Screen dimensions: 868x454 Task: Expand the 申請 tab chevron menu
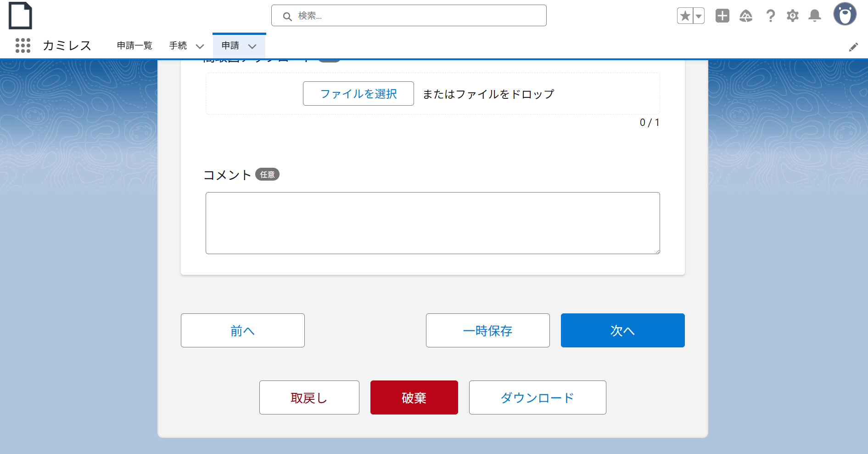coord(252,46)
